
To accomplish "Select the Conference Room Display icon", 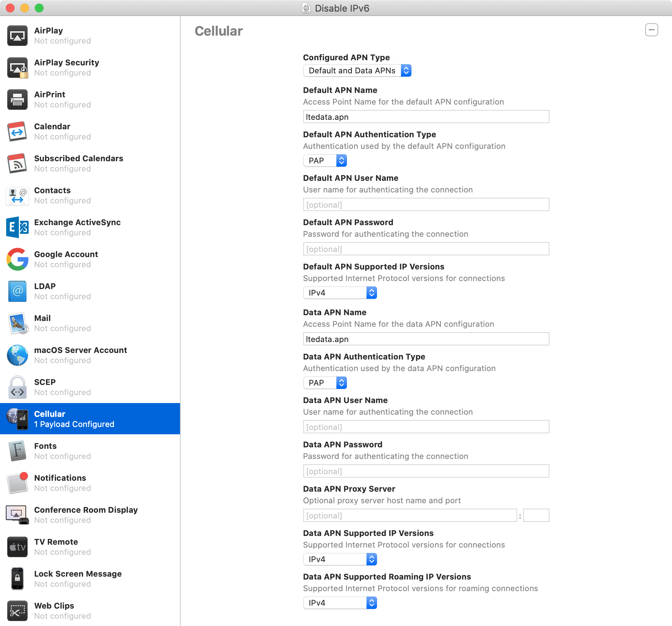I will pyautogui.click(x=17, y=515).
